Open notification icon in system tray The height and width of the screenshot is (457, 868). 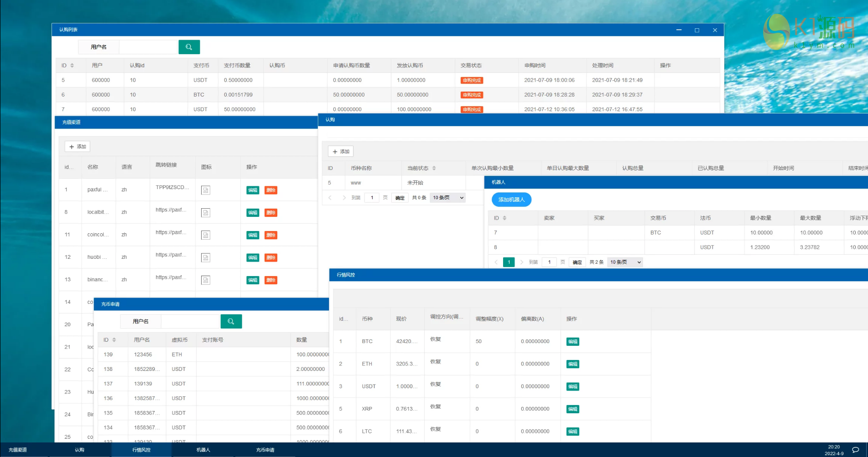(855, 450)
